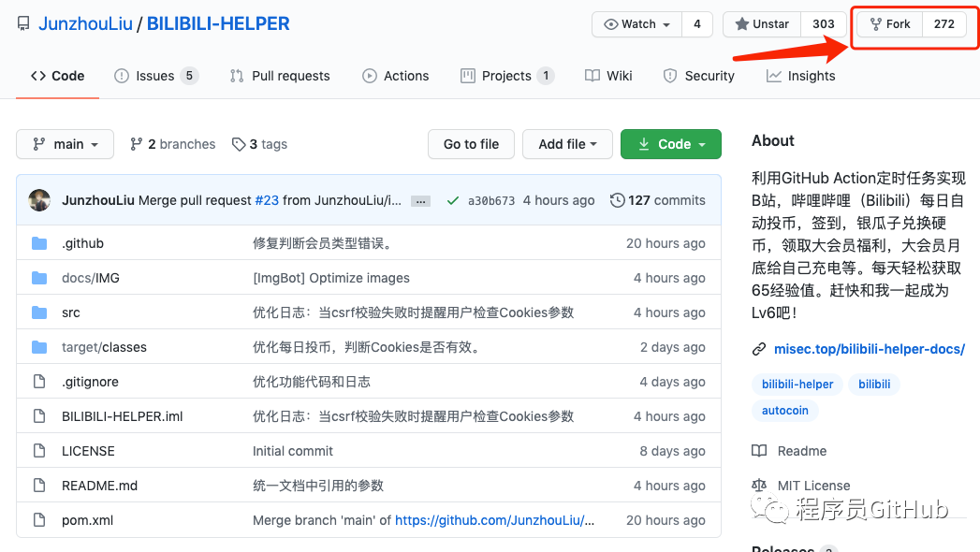Open the BILIBILI-HELPER.iml file name
Screen dimensions: 980x552
123,416
